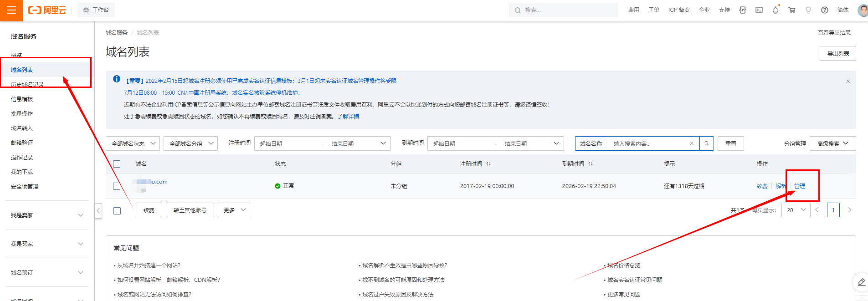
Task: Open the 支持 menu
Action: tap(724, 10)
